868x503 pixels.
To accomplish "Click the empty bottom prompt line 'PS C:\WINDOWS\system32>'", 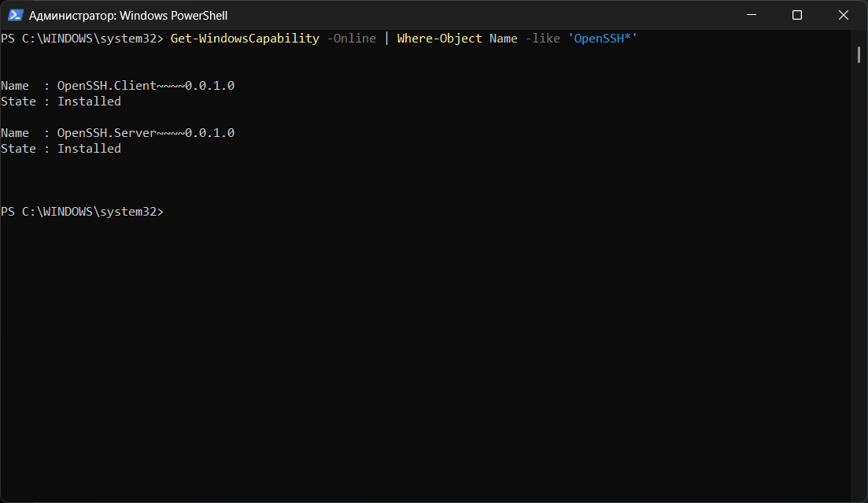I will [83, 212].
